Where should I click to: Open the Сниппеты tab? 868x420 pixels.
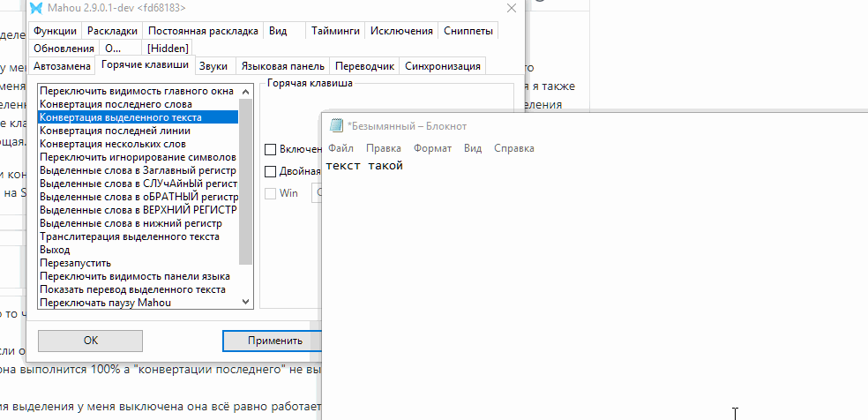point(468,31)
